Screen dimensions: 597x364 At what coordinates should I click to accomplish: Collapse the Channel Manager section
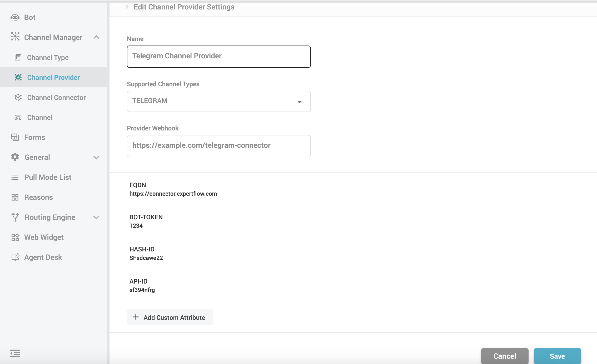(97, 37)
